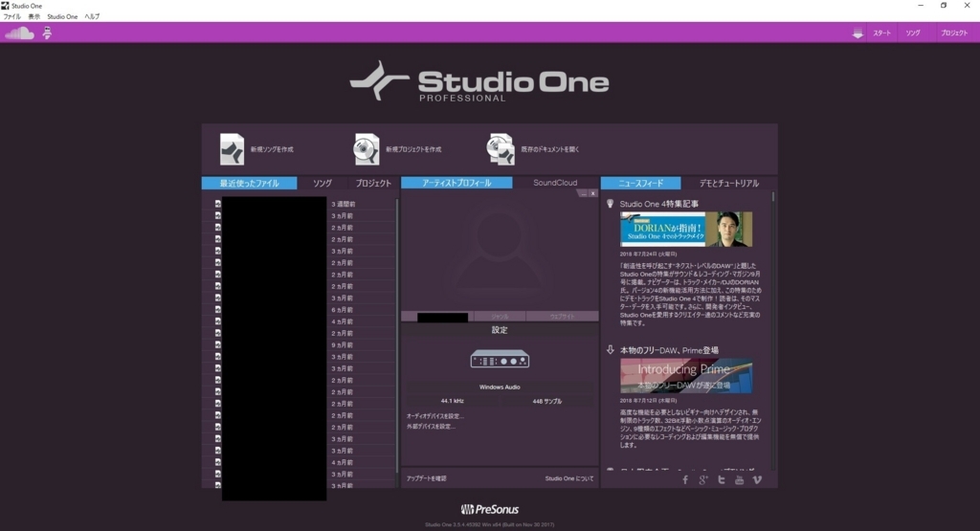
Task: Click the 新規ソングを作成 text link
Action: (272, 150)
